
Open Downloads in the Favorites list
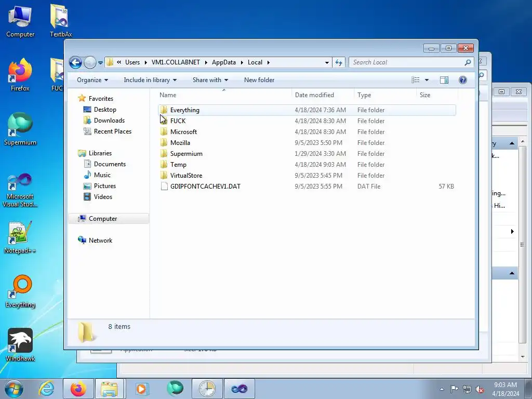pyautogui.click(x=109, y=121)
